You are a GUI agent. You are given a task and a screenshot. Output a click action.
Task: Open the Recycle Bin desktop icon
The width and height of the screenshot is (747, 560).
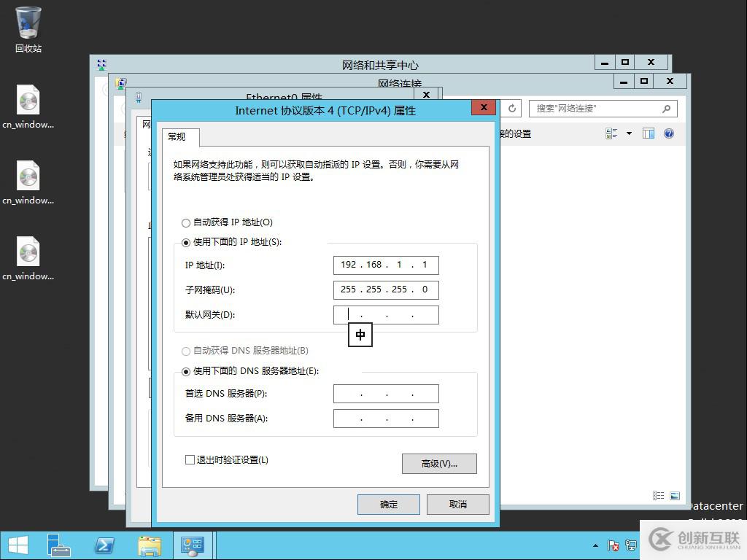pyautogui.click(x=28, y=28)
